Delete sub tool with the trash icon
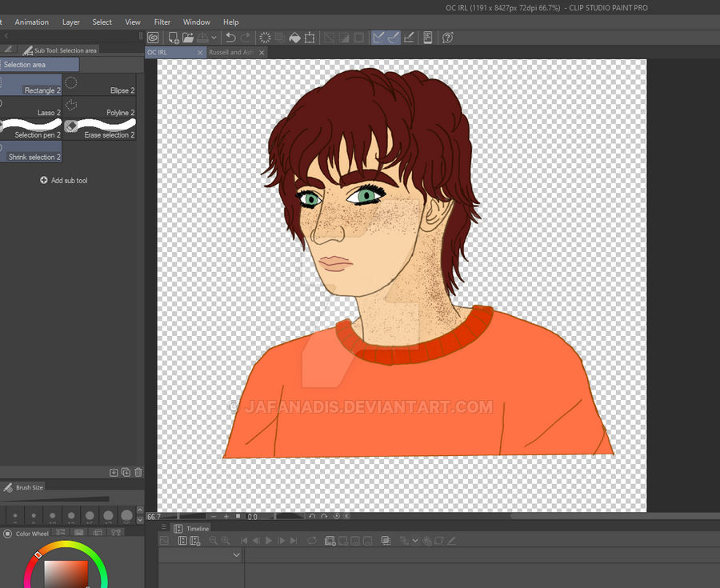The height and width of the screenshot is (588, 720). (x=138, y=473)
